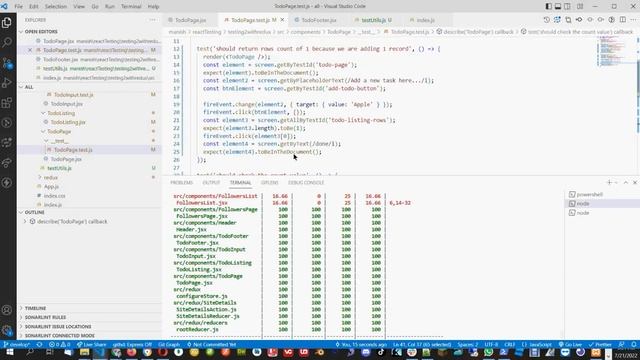Viewport: 640px width, 360px height.
Task: Open index.css in file tree
Action: [54, 196]
